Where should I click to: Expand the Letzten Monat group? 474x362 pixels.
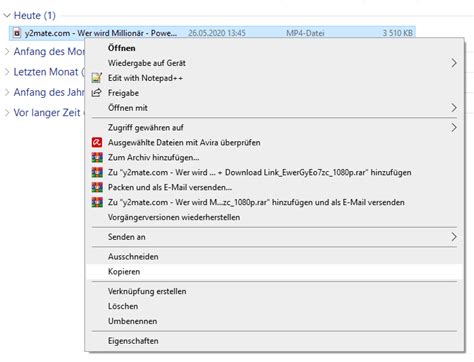(x=7, y=72)
